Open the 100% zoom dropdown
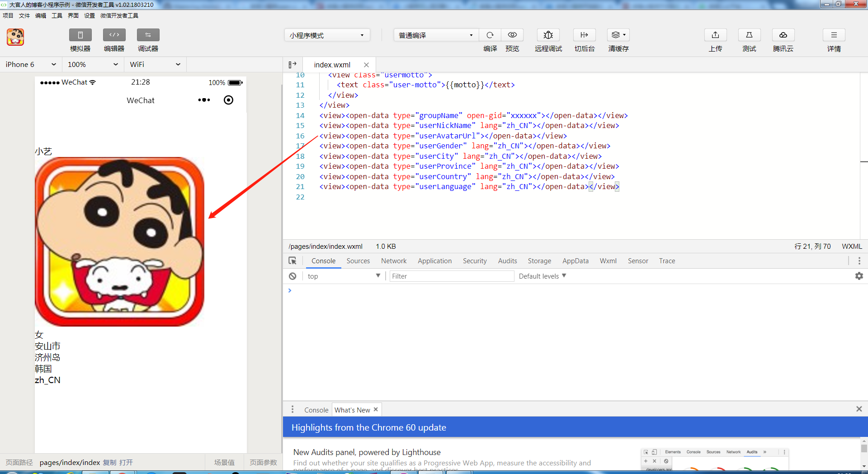This screenshot has height=474, width=868. (x=93, y=65)
